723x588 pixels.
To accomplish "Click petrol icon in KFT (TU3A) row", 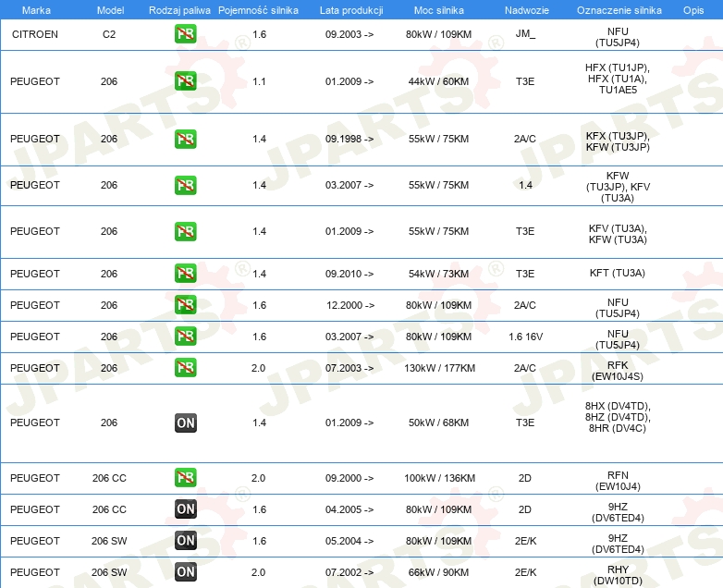I will pyautogui.click(x=185, y=273).
